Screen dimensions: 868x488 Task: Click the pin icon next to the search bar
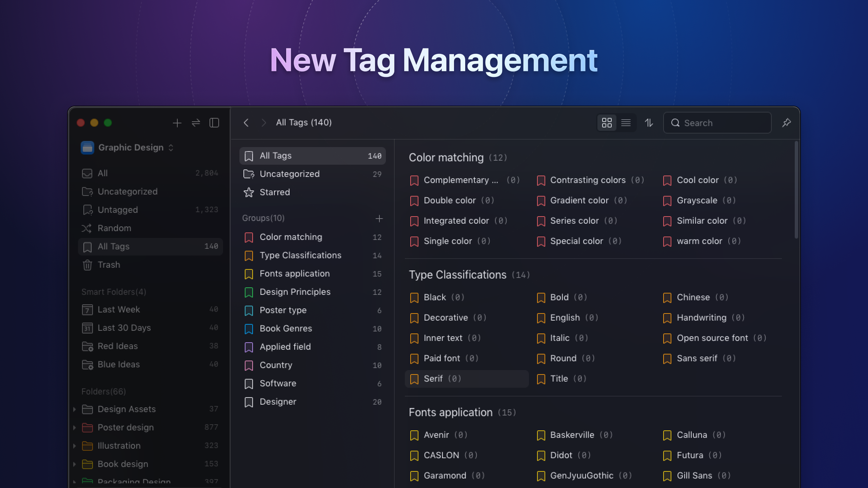787,123
